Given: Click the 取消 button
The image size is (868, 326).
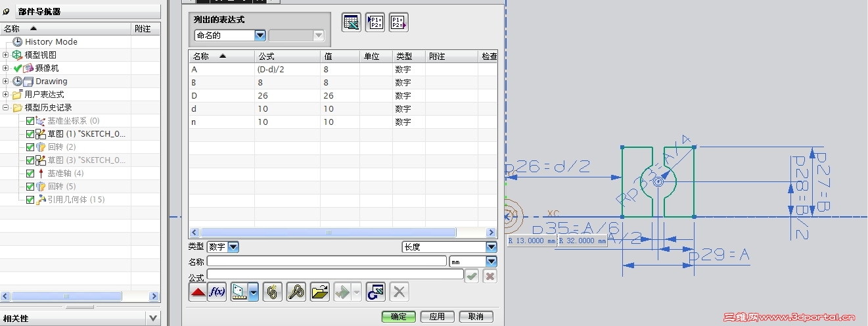Looking at the screenshot, I should 476,317.
